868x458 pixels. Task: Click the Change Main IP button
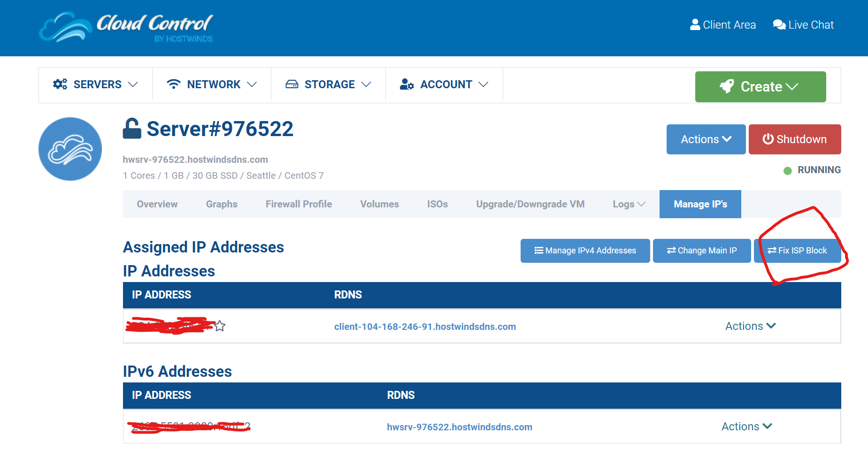(x=702, y=251)
